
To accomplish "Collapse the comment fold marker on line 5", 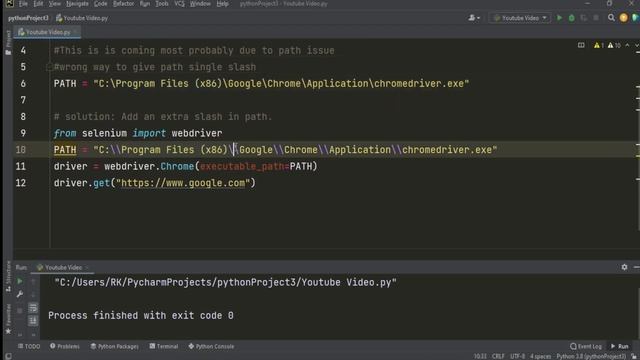I will 49,67.
